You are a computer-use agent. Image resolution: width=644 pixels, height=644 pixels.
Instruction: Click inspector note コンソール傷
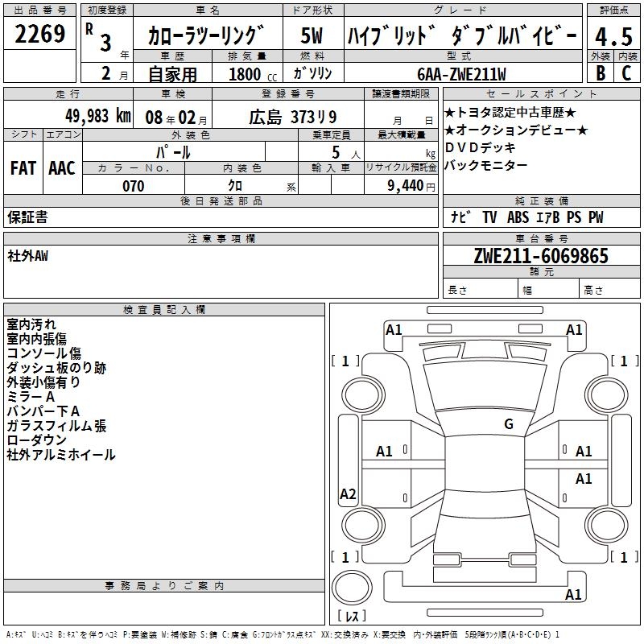click(44, 353)
